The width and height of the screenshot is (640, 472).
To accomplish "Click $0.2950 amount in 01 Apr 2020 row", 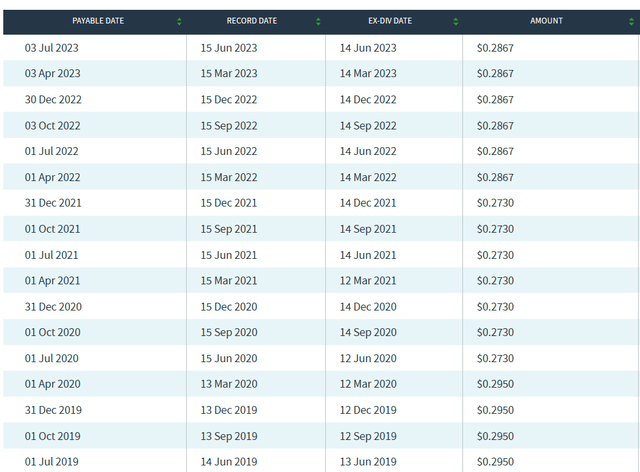I will click(495, 384).
